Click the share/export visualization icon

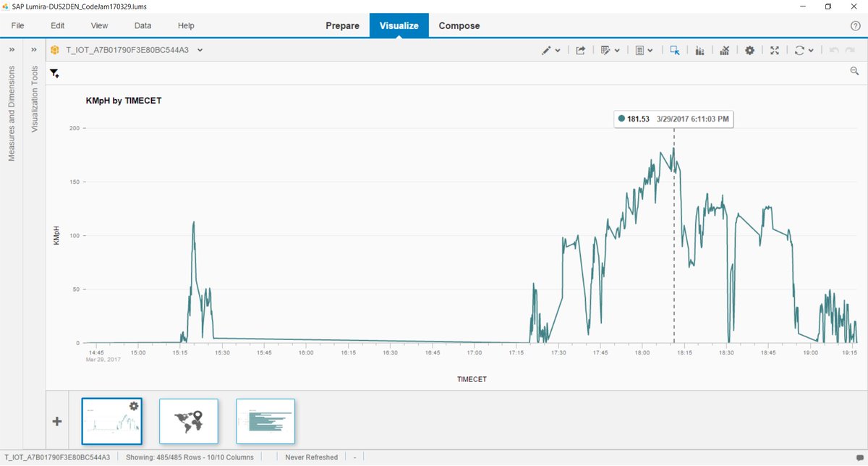click(580, 51)
